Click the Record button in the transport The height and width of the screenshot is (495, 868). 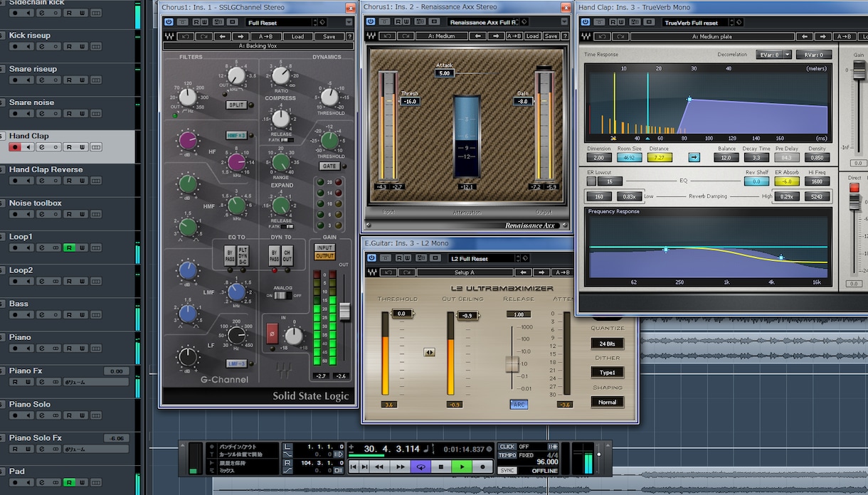(482, 467)
